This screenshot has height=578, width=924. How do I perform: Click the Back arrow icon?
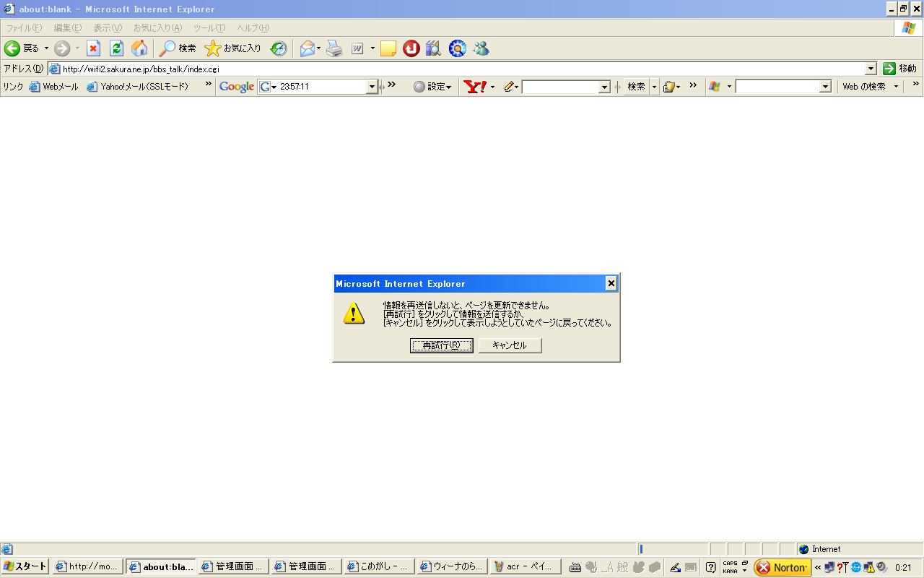pos(12,48)
